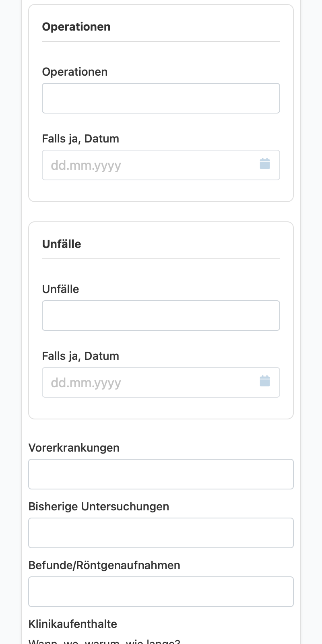
Task: Click the Vorerkrankungen field label
Action: click(x=74, y=448)
